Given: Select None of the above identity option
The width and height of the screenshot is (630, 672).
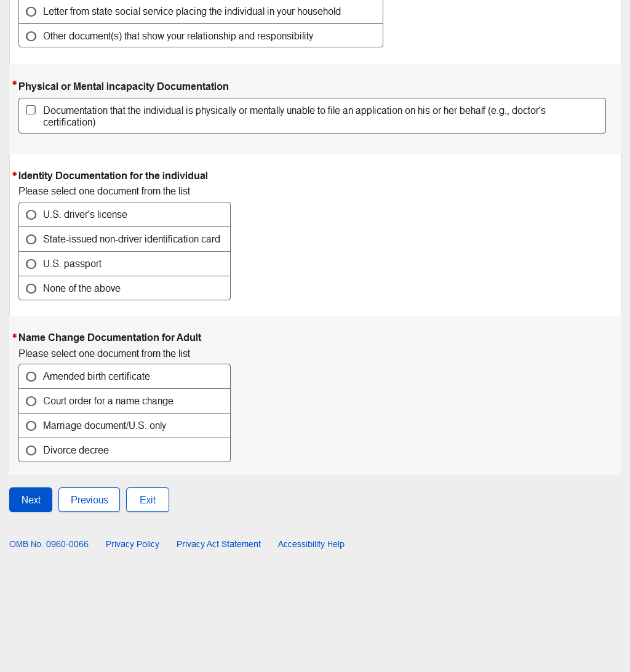Looking at the screenshot, I should tap(31, 289).
